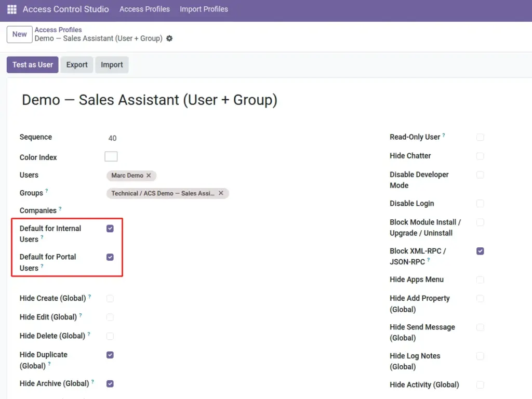
Task: Show help tooltip for Block XML-RPC / JSON-RPC
Action: pos(429,260)
